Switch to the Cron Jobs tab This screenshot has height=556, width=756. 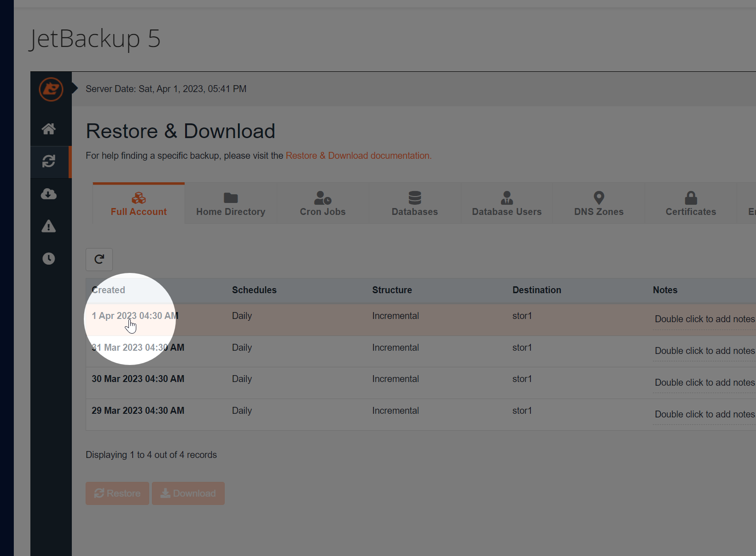pos(323,203)
